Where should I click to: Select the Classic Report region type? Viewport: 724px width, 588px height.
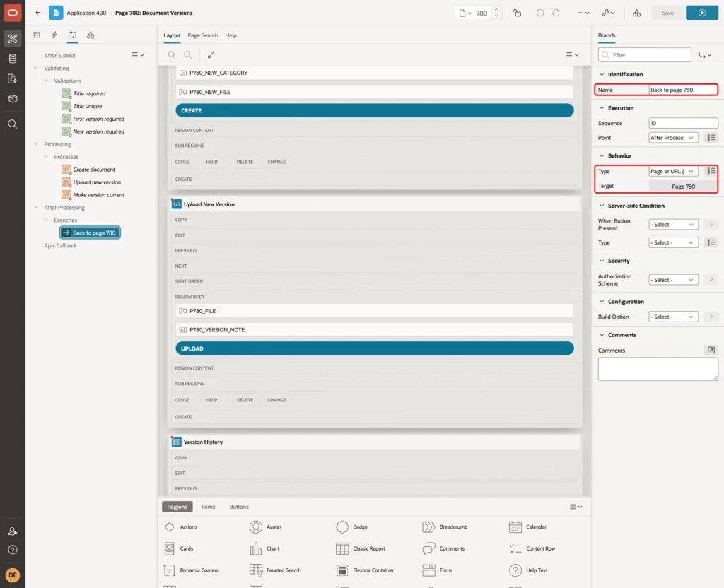(361, 548)
